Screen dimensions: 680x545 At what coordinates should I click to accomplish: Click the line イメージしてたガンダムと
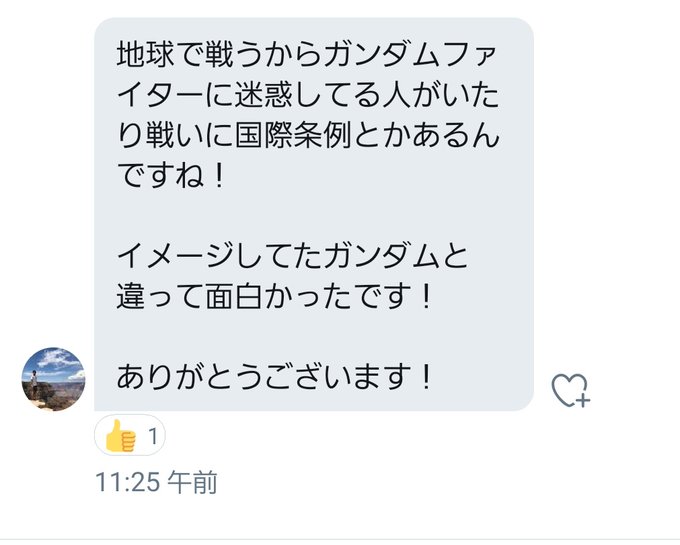[x=292, y=256]
